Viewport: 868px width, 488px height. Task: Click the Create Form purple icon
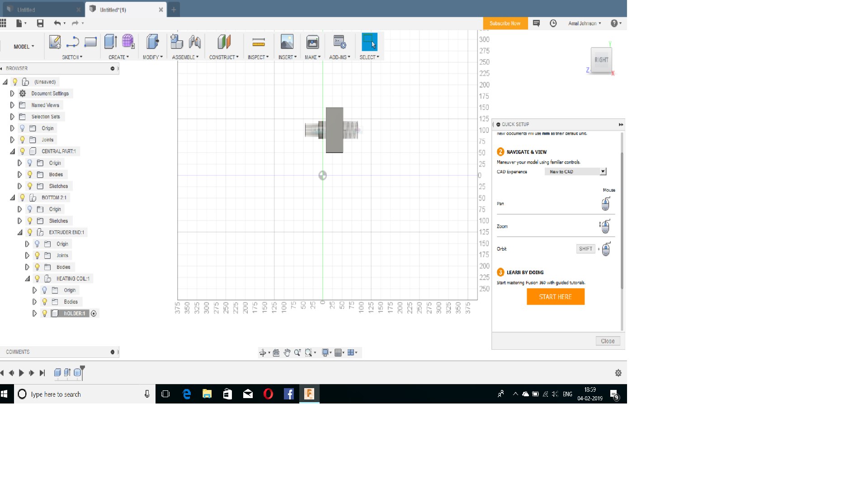tap(128, 42)
